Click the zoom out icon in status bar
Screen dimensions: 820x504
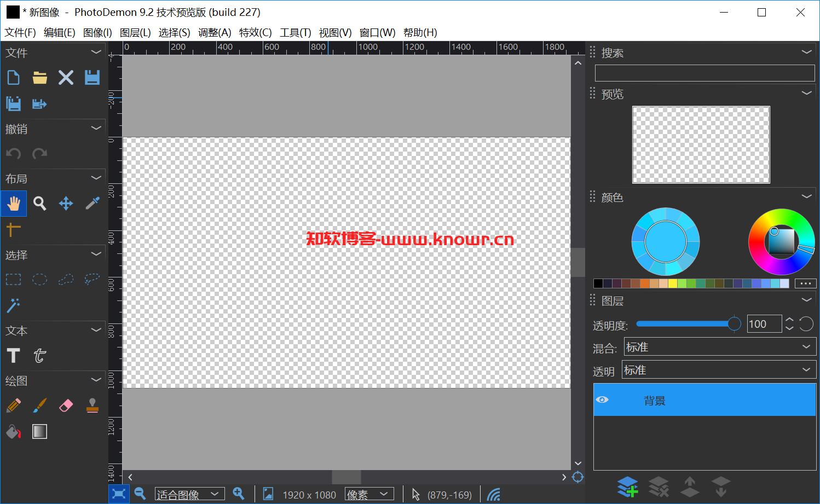pos(140,494)
